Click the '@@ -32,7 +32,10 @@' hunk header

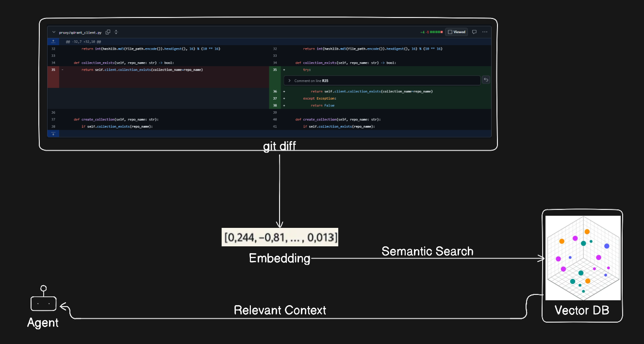pyautogui.click(x=83, y=42)
